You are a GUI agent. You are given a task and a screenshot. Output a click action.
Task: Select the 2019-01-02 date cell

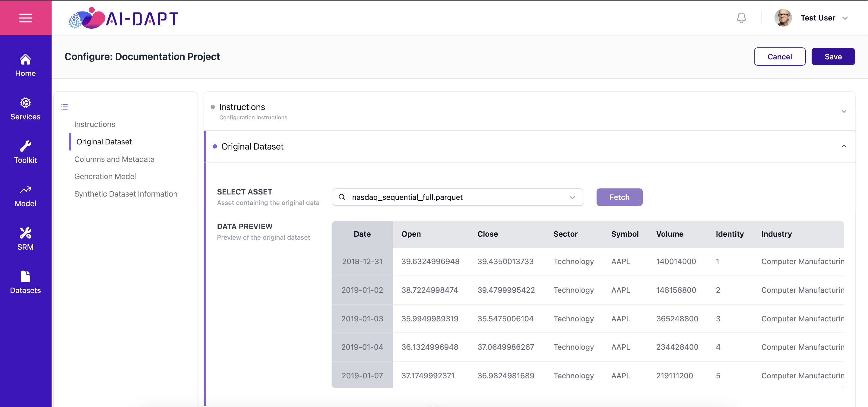[362, 290]
